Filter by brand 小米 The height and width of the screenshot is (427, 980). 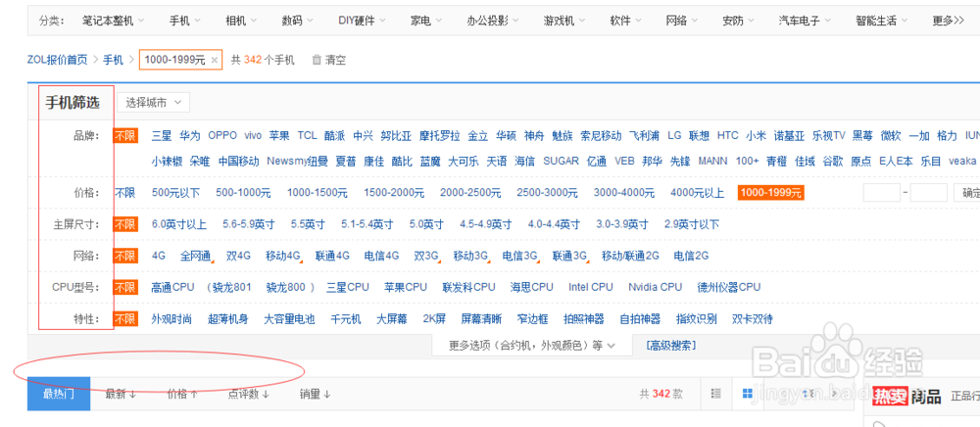click(756, 135)
